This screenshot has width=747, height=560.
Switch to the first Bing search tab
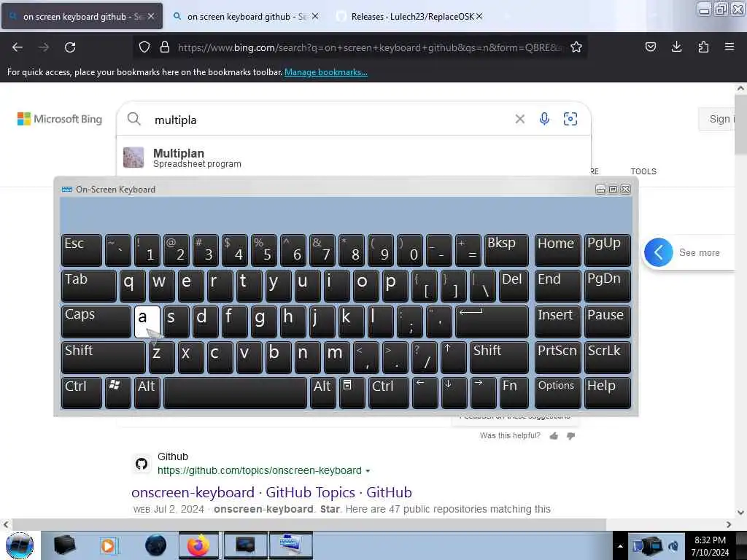pyautogui.click(x=82, y=16)
